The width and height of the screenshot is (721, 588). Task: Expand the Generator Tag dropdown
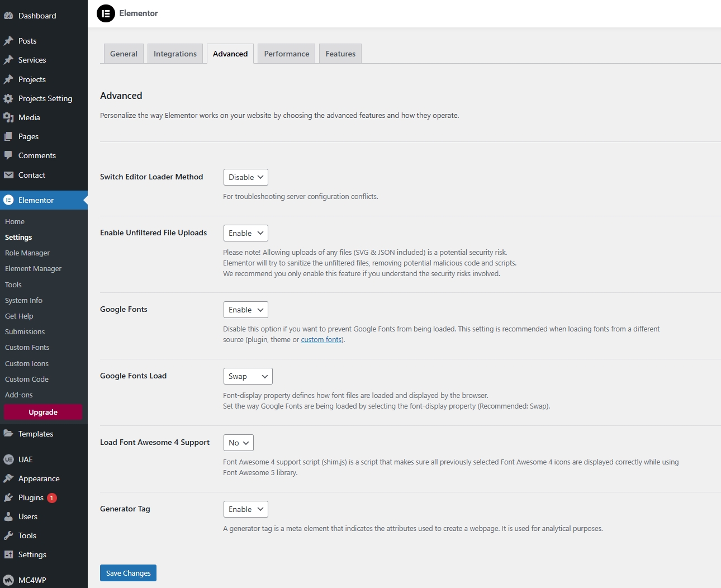click(245, 509)
